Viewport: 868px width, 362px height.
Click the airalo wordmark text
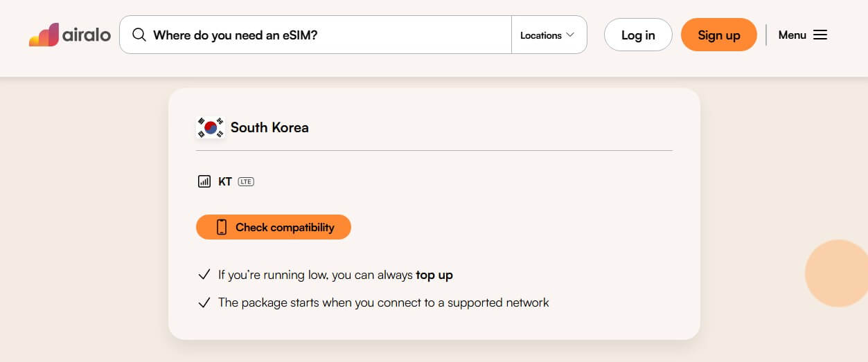pos(87,35)
